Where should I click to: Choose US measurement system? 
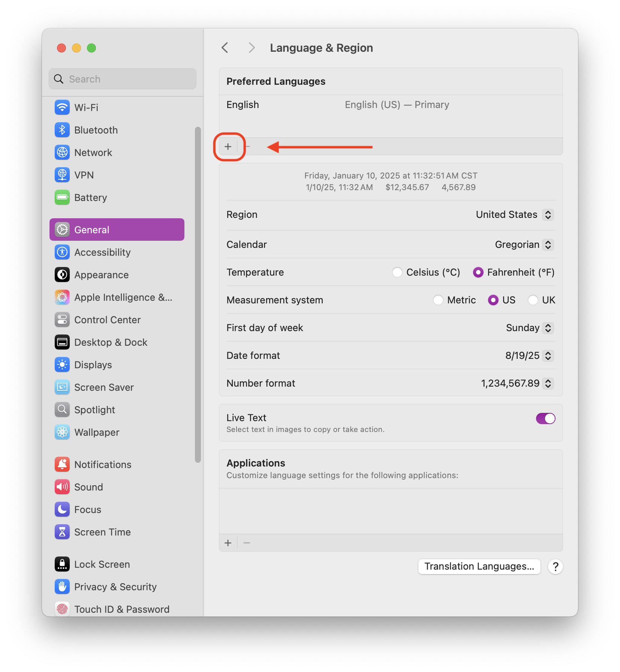(493, 300)
